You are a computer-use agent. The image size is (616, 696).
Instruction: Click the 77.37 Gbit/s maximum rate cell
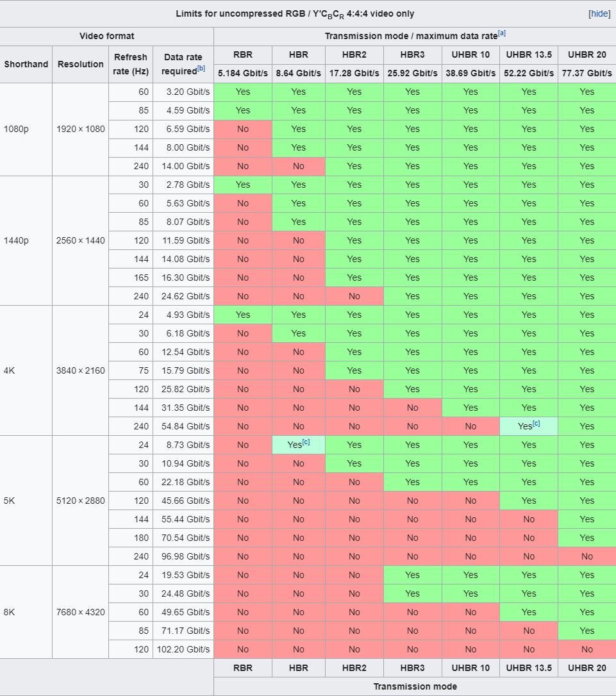point(587,73)
